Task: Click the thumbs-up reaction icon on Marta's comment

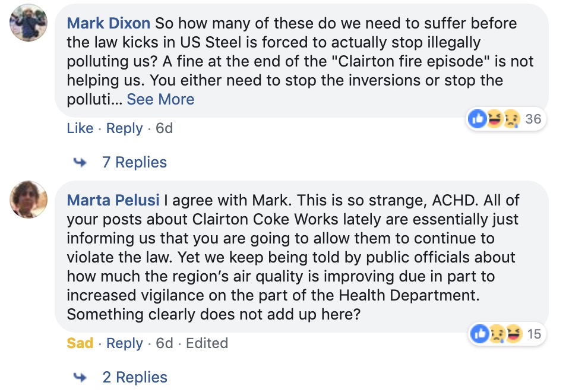Action: (480, 334)
